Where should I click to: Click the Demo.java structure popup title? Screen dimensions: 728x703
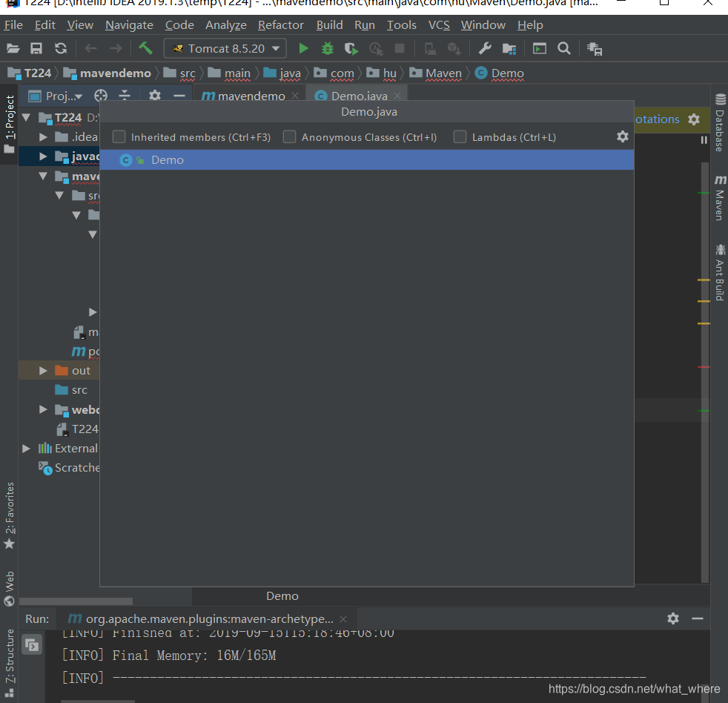[369, 112]
